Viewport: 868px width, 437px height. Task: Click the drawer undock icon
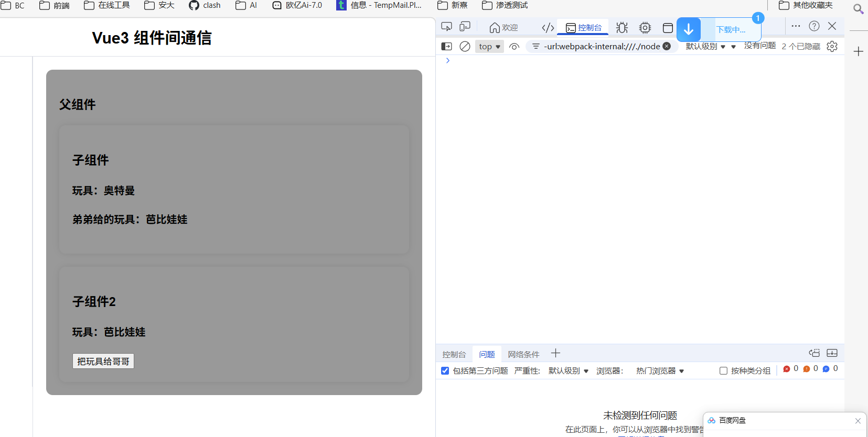tap(814, 353)
